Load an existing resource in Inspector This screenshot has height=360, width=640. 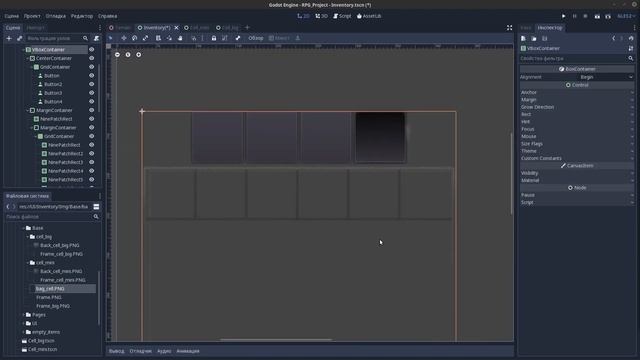(x=534, y=38)
